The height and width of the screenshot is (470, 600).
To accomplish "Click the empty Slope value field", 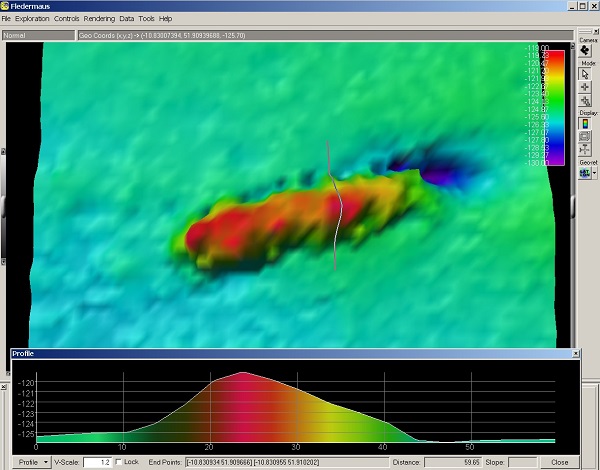I will [523, 462].
